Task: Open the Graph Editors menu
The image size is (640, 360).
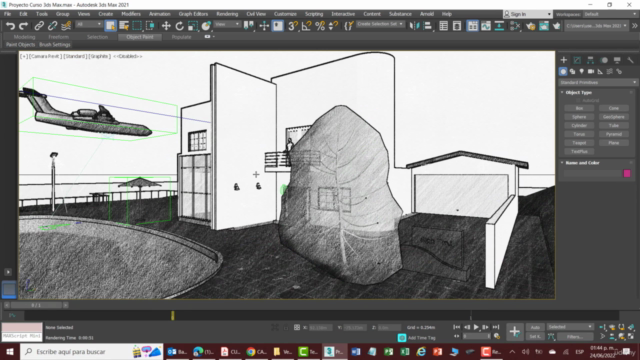Action: pyautogui.click(x=193, y=14)
